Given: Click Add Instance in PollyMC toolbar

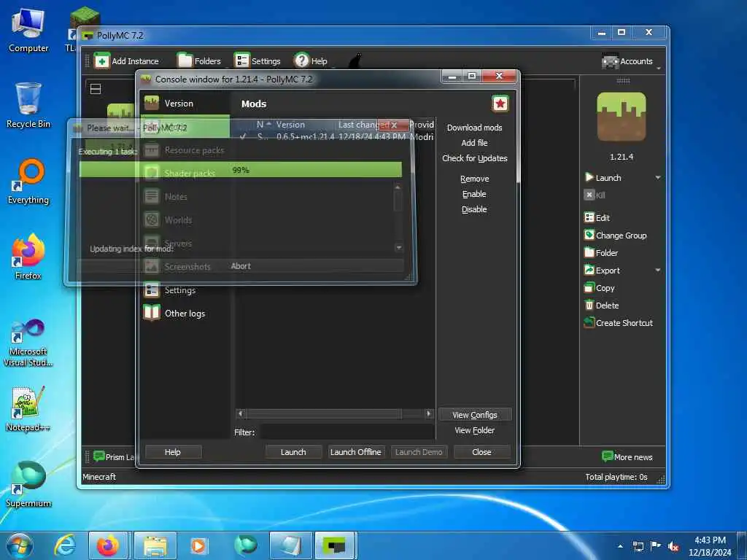Looking at the screenshot, I should (127, 61).
